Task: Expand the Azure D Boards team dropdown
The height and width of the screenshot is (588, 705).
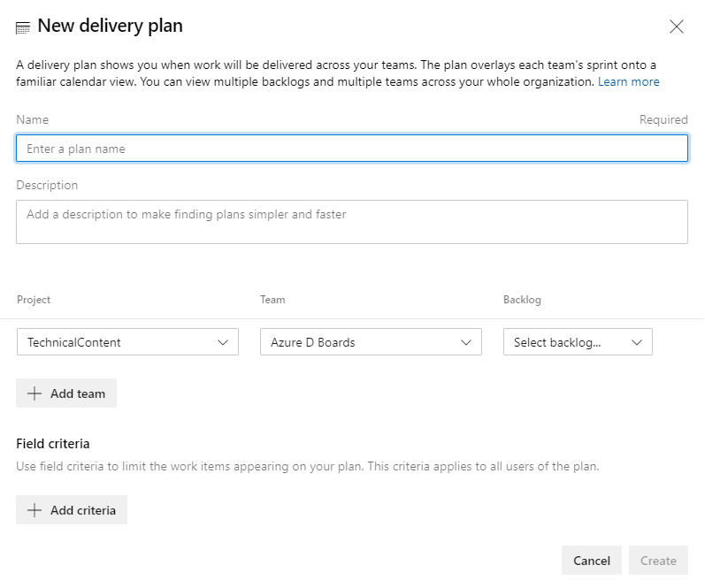Action: click(371, 342)
